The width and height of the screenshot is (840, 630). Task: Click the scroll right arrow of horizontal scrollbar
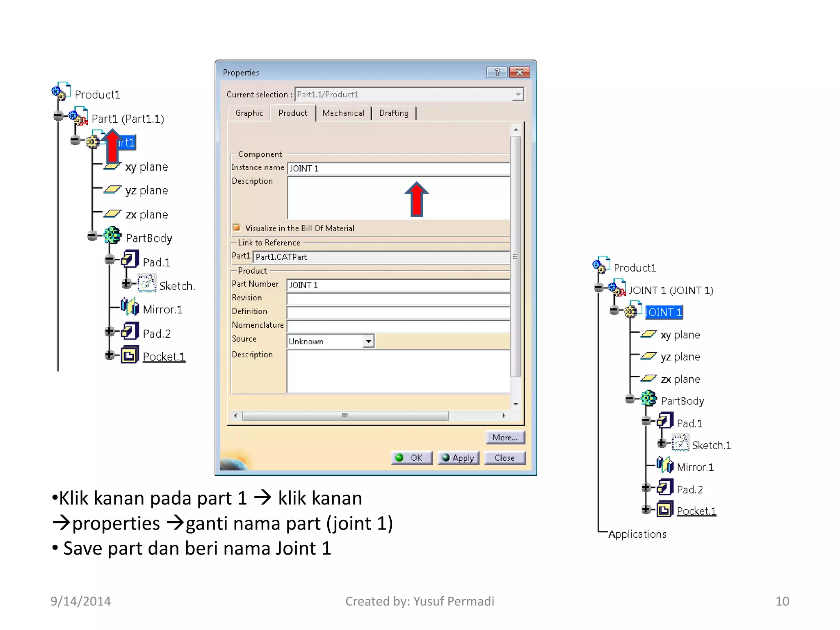[504, 416]
